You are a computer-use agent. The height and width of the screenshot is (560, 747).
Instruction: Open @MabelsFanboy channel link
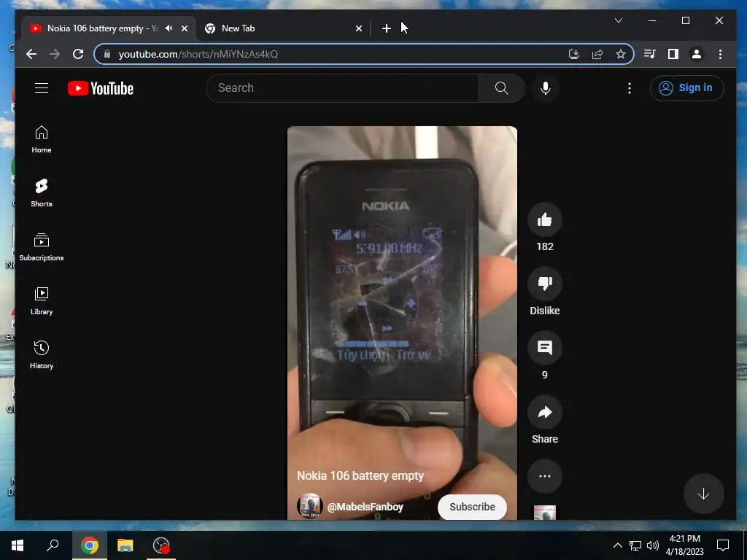pyautogui.click(x=365, y=507)
